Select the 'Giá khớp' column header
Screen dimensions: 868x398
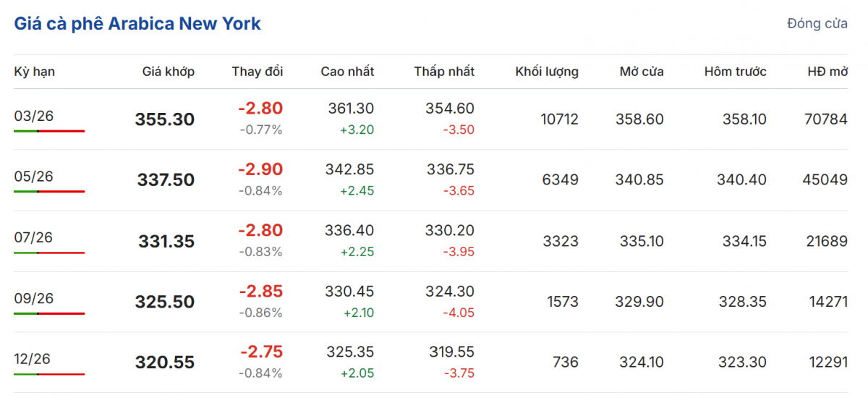169,72
